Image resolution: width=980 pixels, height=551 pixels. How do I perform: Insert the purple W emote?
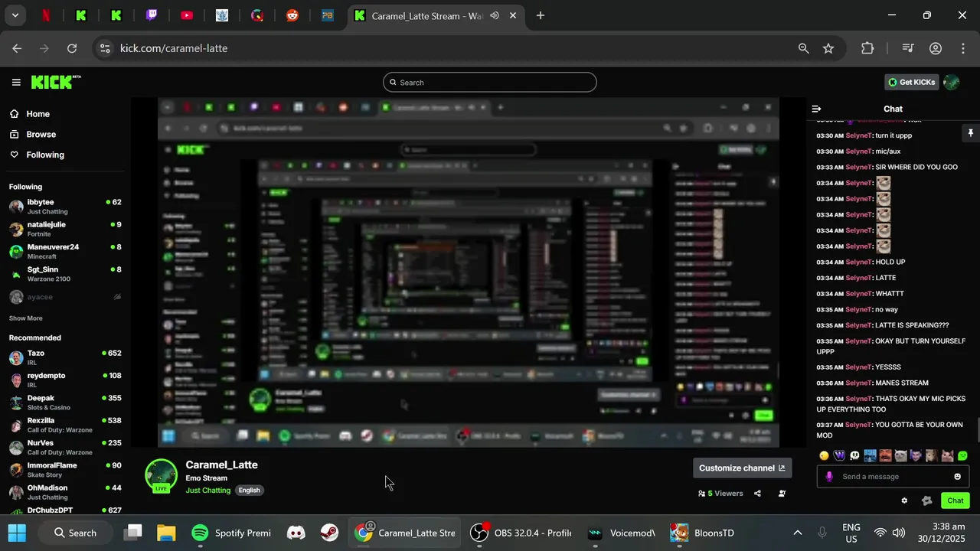[839, 455]
